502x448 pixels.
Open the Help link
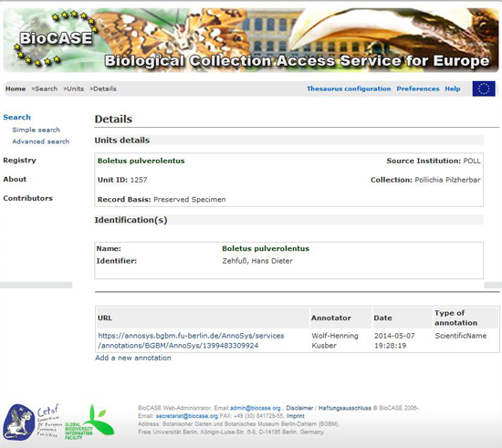(x=453, y=89)
